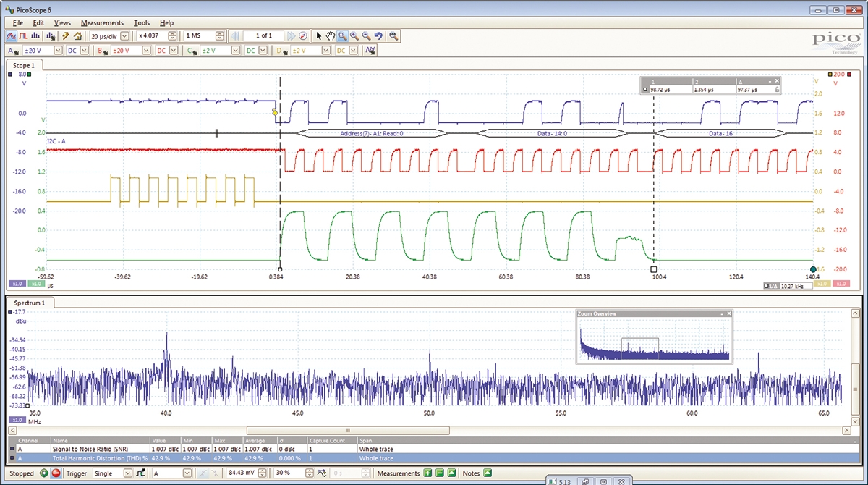Select the Spectrum 1 tab
868x485 pixels.
[x=31, y=303]
